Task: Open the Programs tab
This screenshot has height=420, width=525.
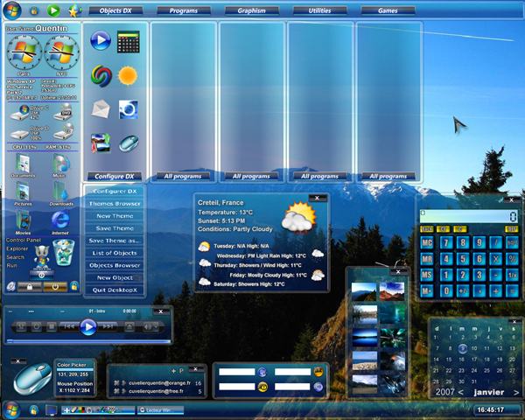Action: point(184,10)
